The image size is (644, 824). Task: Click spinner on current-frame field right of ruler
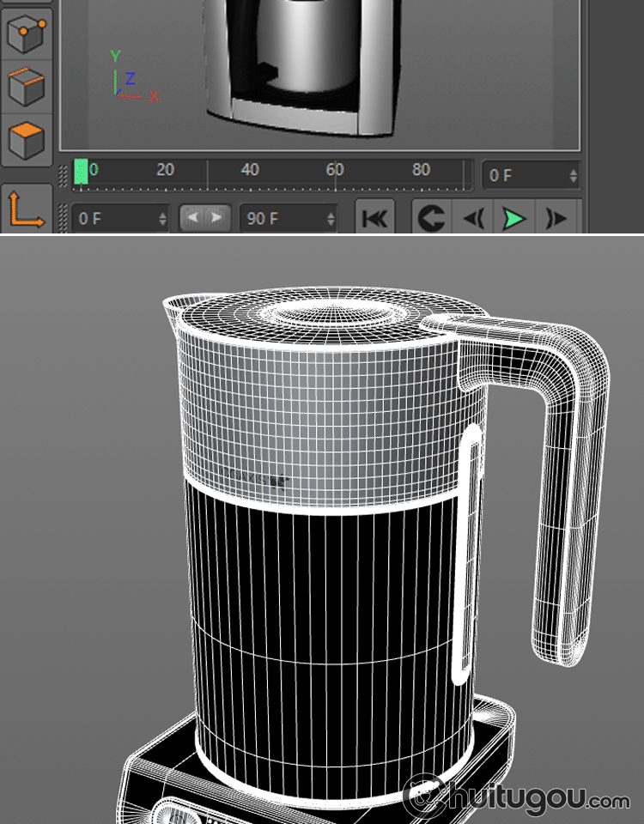point(573,176)
